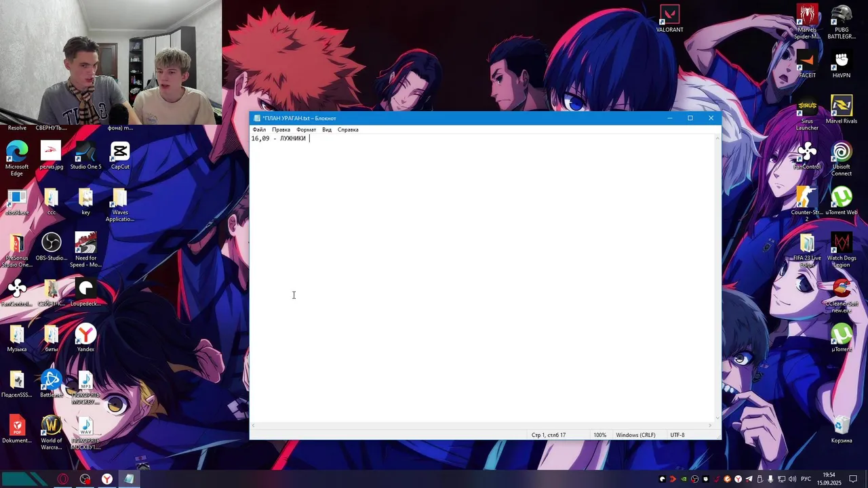Click the text line '16,09 - ЛУЖНИКИ'
The image size is (868, 488).
pyautogui.click(x=278, y=138)
